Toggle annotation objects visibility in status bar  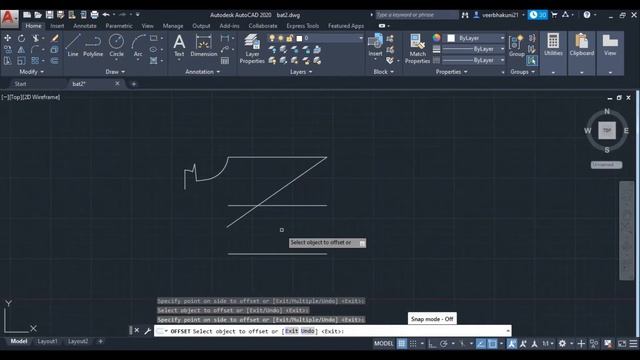tap(512, 344)
